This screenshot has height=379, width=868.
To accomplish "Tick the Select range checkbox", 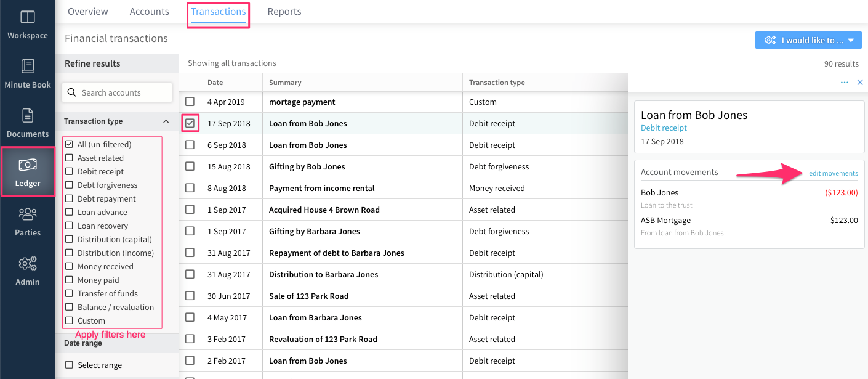I will (x=69, y=365).
